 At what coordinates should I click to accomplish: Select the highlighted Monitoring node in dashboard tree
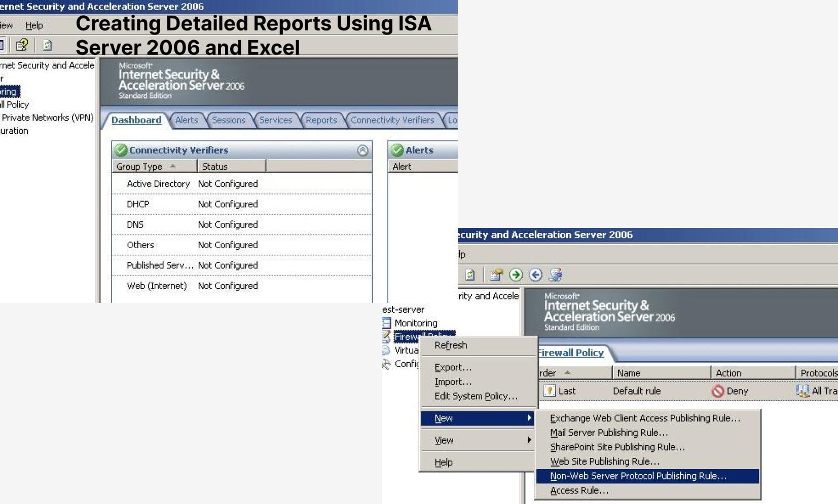10,92
